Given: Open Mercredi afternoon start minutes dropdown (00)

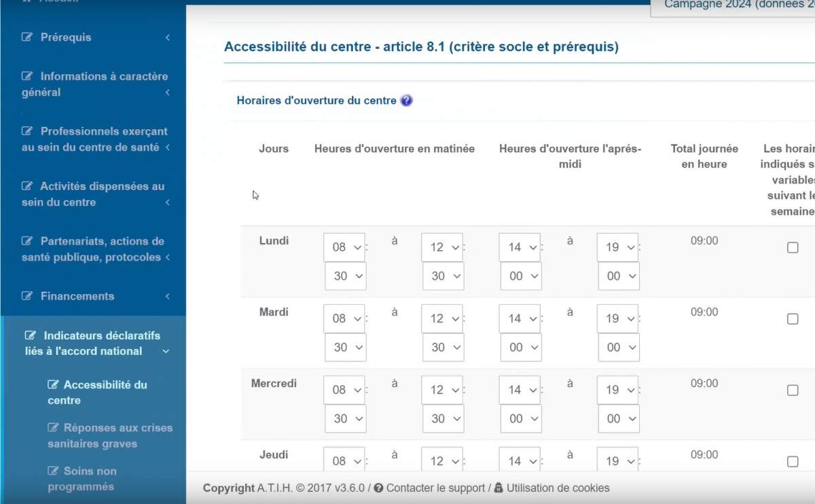Looking at the screenshot, I should tap(521, 418).
